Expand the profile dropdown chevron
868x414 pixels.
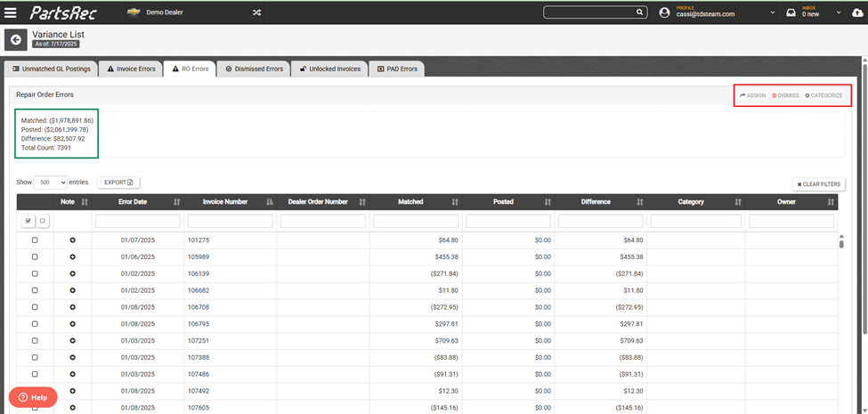pyautogui.click(x=773, y=12)
